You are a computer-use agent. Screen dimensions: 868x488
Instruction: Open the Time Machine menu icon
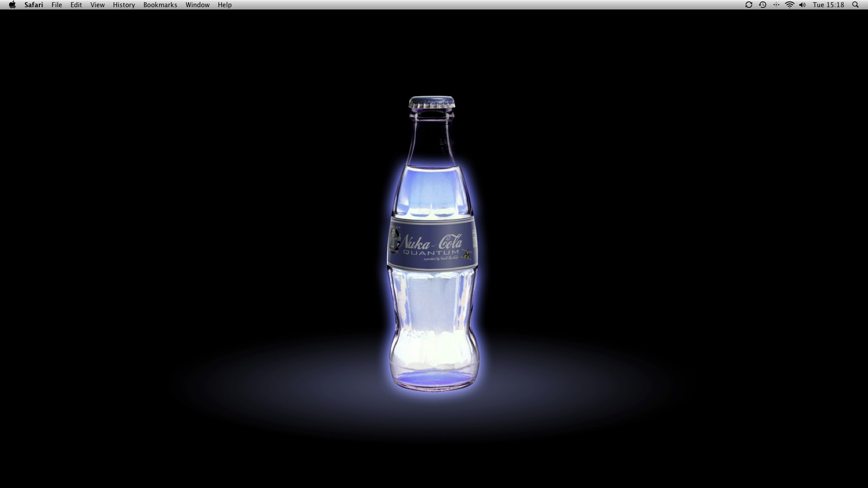(x=763, y=5)
